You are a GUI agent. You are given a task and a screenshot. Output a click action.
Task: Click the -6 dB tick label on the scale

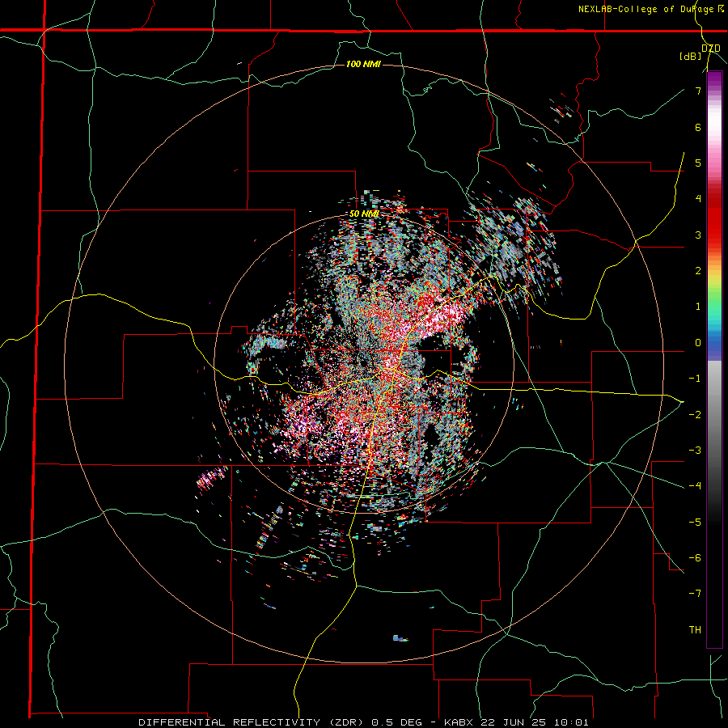pos(695,557)
